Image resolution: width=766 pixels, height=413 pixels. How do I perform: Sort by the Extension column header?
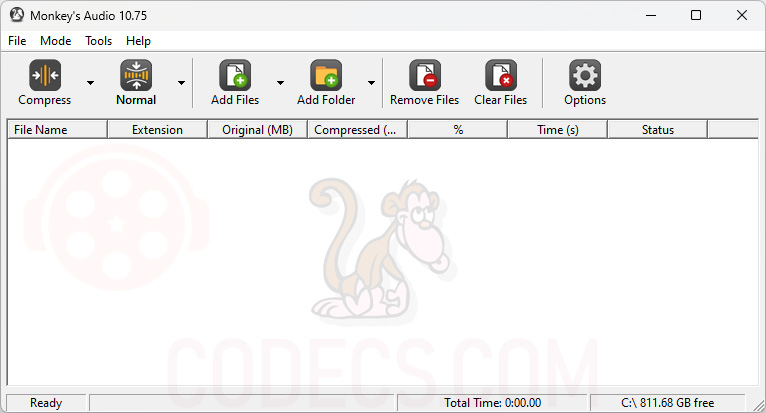tap(157, 130)
